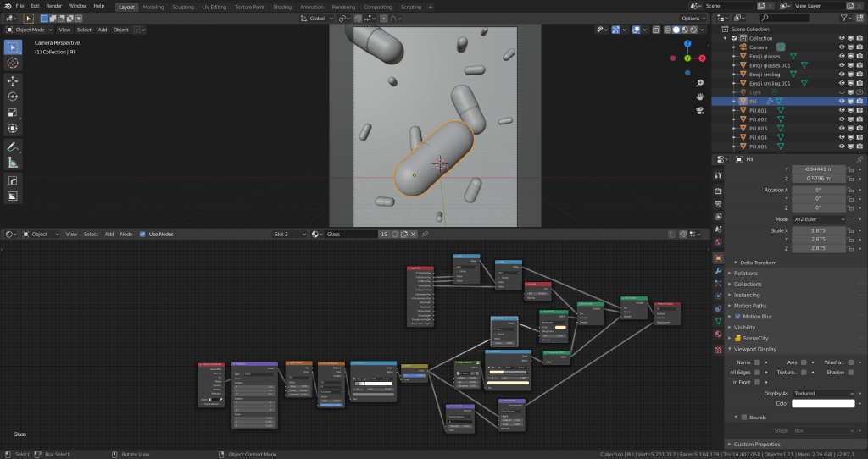Activate the Rotate tool
The image size is (868, 459).
14,97
